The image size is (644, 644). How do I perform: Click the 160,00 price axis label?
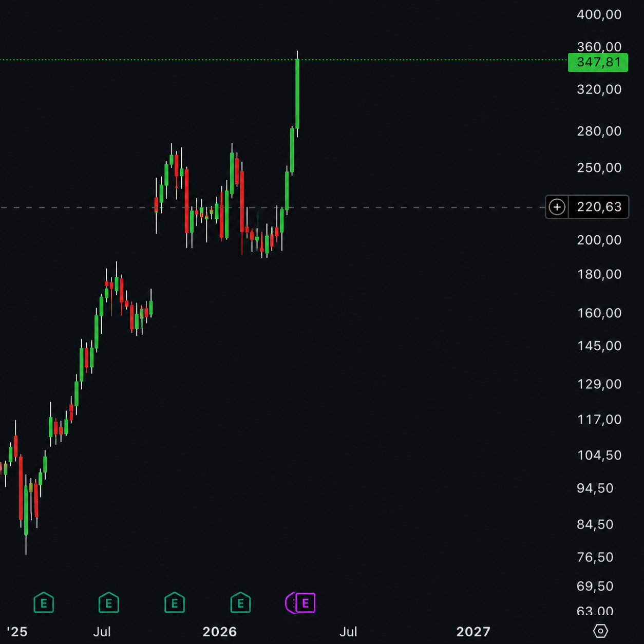[x=599, y=313]
